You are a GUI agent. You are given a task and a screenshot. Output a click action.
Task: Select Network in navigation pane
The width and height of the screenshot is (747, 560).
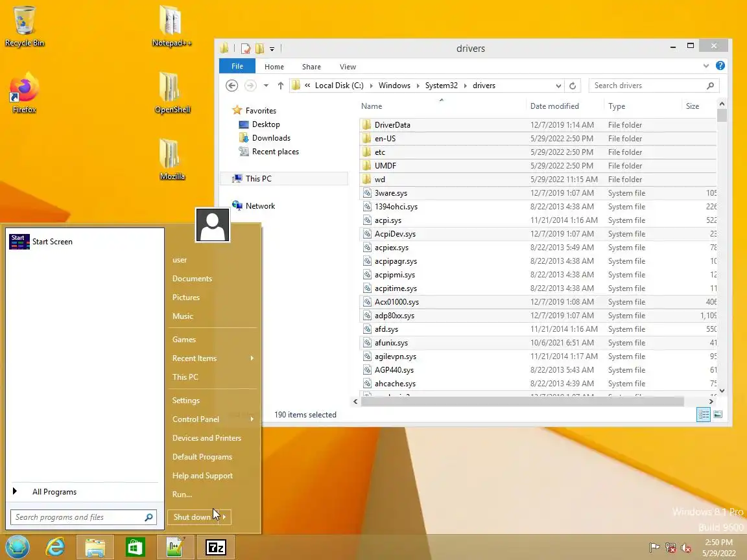[260, 206]
